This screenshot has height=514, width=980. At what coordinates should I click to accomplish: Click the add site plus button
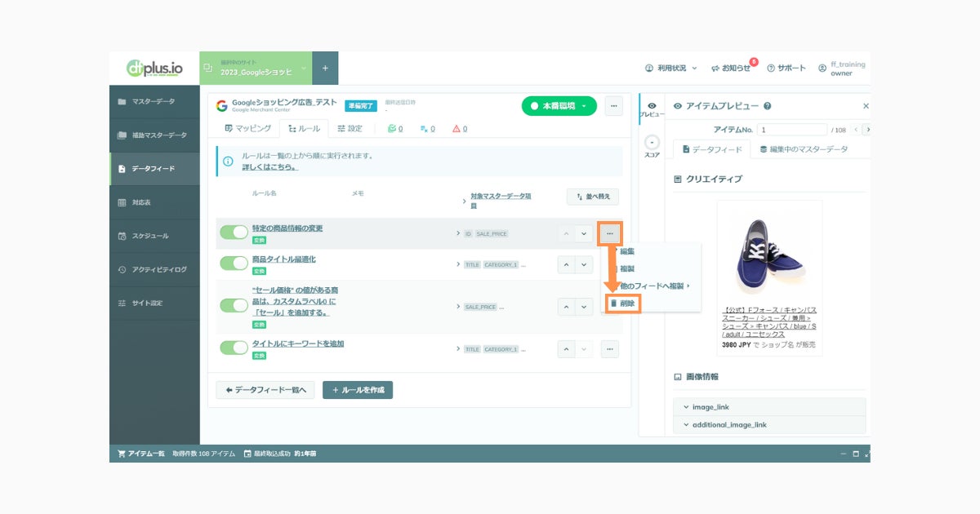tap(324, 69)
